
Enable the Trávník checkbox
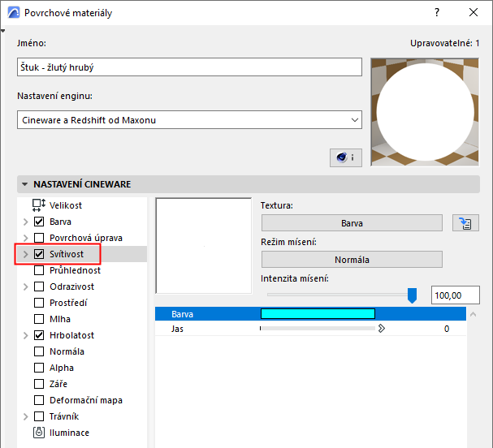point(39,416)
